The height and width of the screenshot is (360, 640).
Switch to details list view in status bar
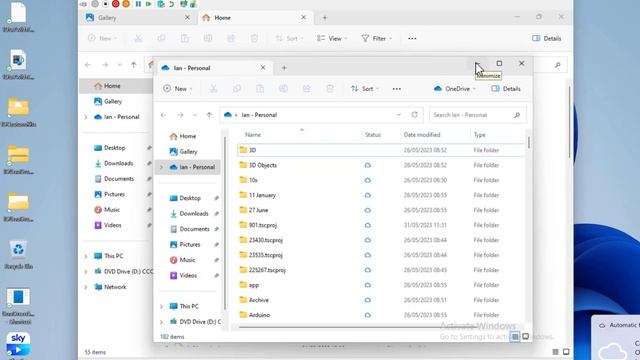click(515, 337)
